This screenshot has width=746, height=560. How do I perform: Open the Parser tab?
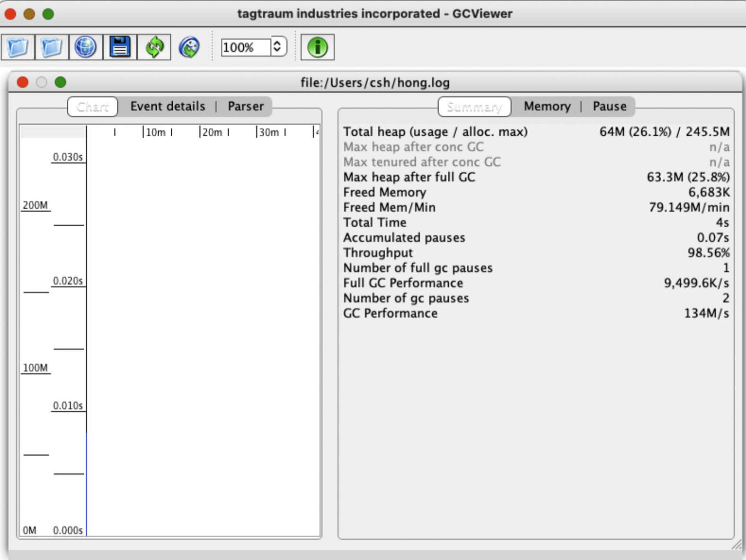[246, 106]
